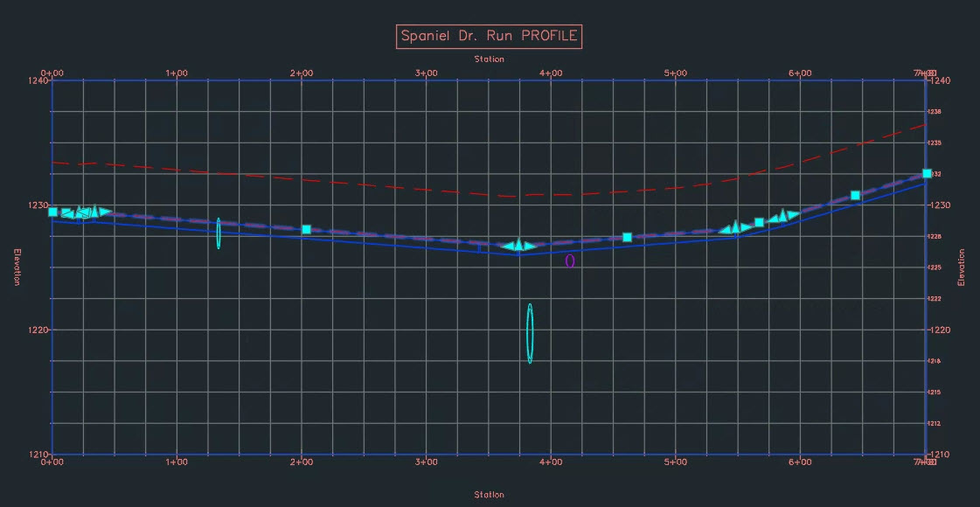This screenshot has width=980, height=507.
Task: Pick the square grip between the two right PVI triangle groups
Action: click(760, 223)
